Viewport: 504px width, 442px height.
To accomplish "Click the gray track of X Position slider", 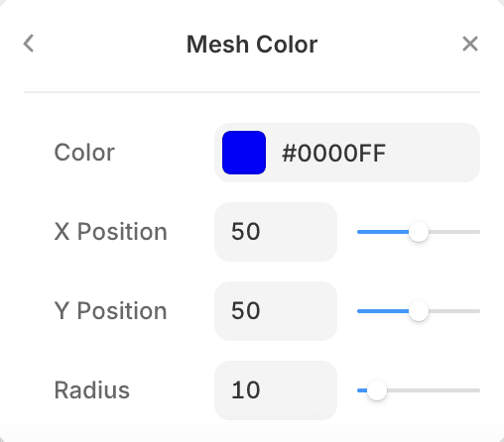I will click(454, 232).
